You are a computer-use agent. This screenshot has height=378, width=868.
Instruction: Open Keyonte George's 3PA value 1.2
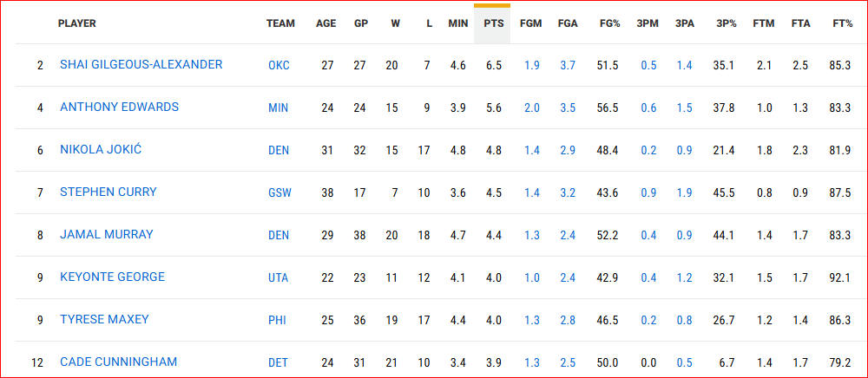click(x=684, y=278)
